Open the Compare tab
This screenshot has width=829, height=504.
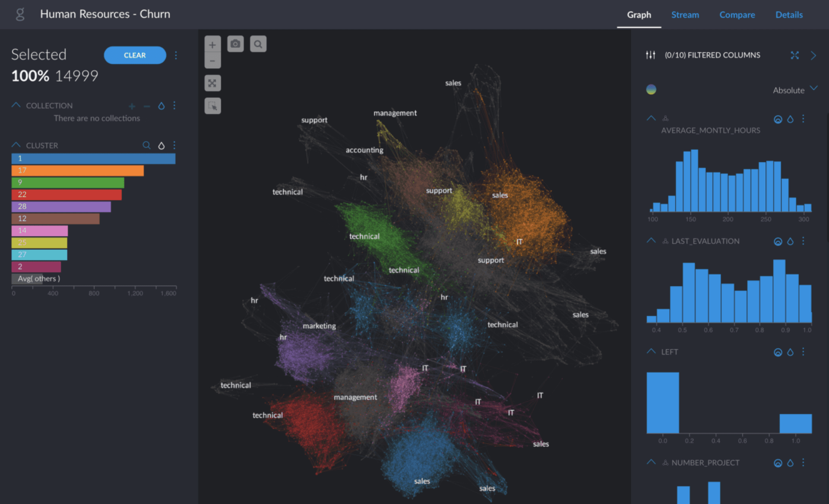pos(737,15)
